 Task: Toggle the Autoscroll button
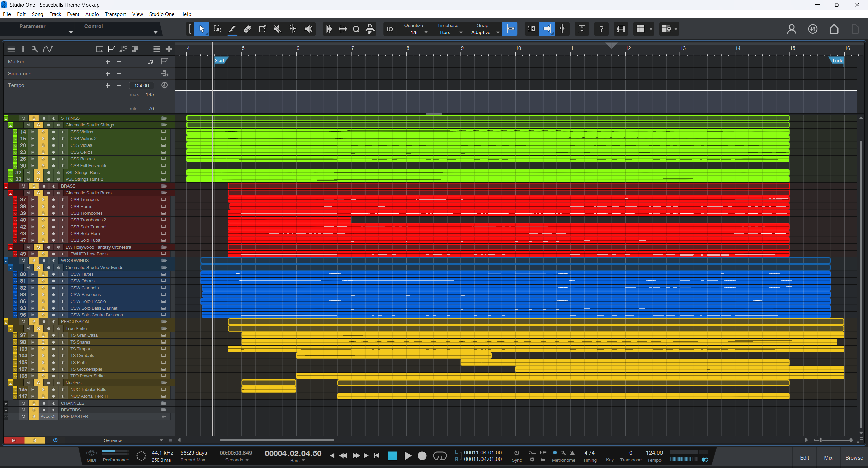click(x=547, y=29)
